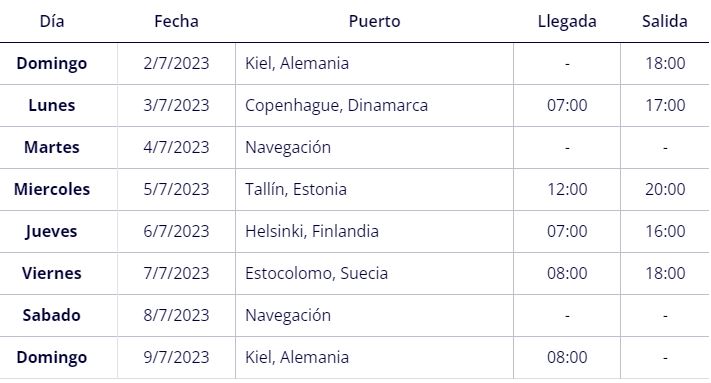Image resolution: width=711 pixels, height=383 pixels.
Task: Click the Fecha column header
Action: tap(176, 21)
